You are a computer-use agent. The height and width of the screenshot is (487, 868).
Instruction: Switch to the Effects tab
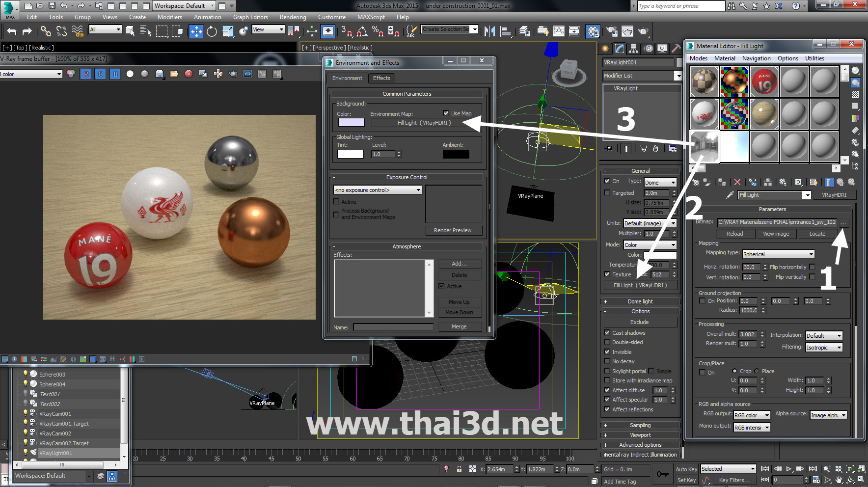click(x=381, y=78)
